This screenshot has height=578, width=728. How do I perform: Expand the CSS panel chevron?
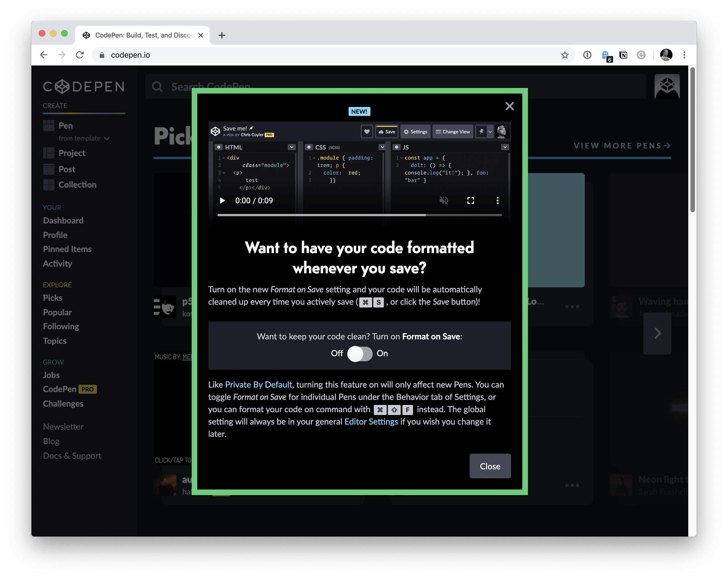(382, 147)
